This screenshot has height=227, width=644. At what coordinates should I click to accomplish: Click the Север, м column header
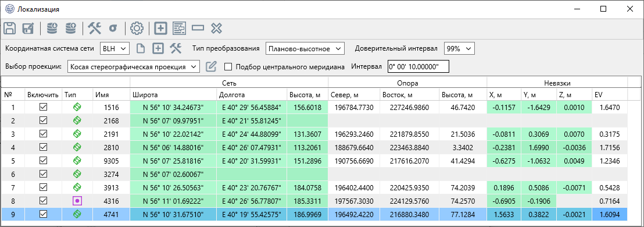354,95
